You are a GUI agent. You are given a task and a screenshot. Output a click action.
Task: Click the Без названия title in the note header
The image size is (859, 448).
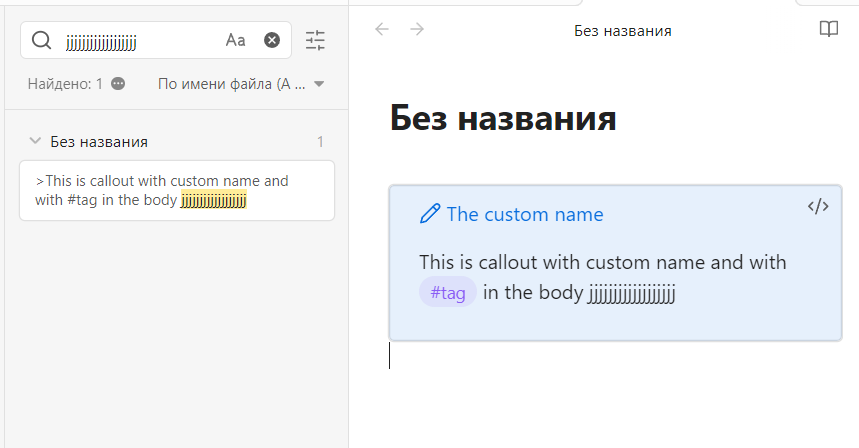click(x=622, y=31)
